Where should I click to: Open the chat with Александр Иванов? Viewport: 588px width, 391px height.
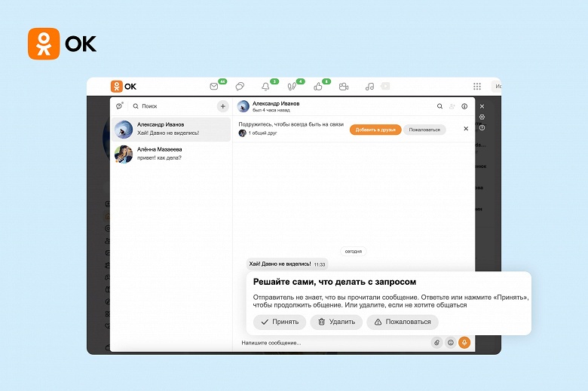click(171, 129)
